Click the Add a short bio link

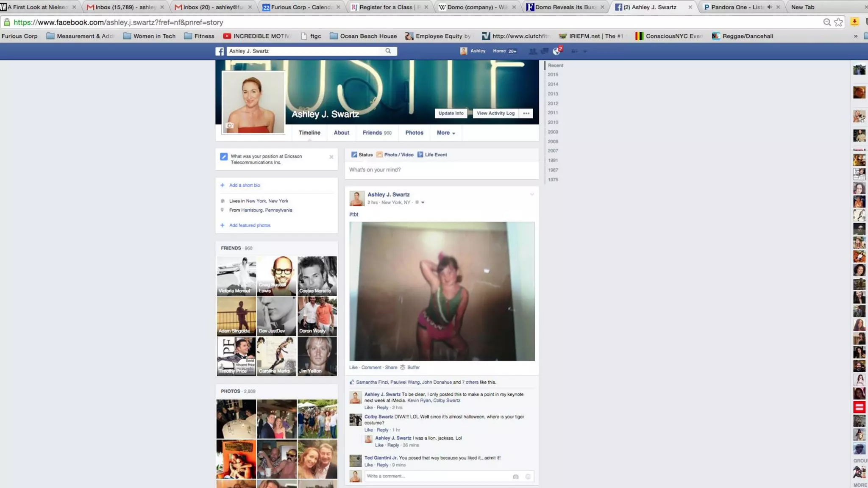click(x=245, y=186)
